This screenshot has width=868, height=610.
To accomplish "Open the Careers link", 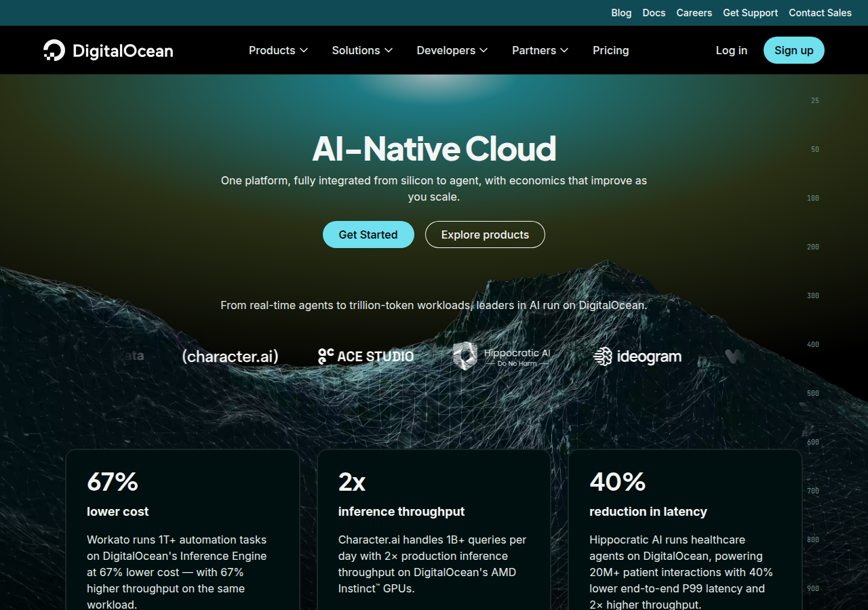I will [694, 13].
